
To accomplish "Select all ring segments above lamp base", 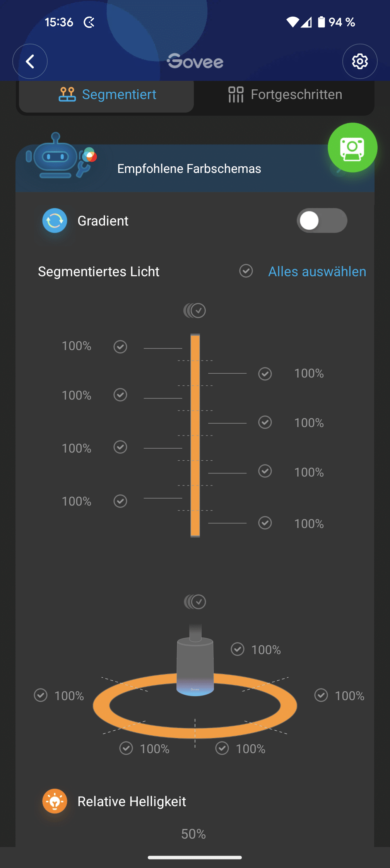I will coord(195,602).
